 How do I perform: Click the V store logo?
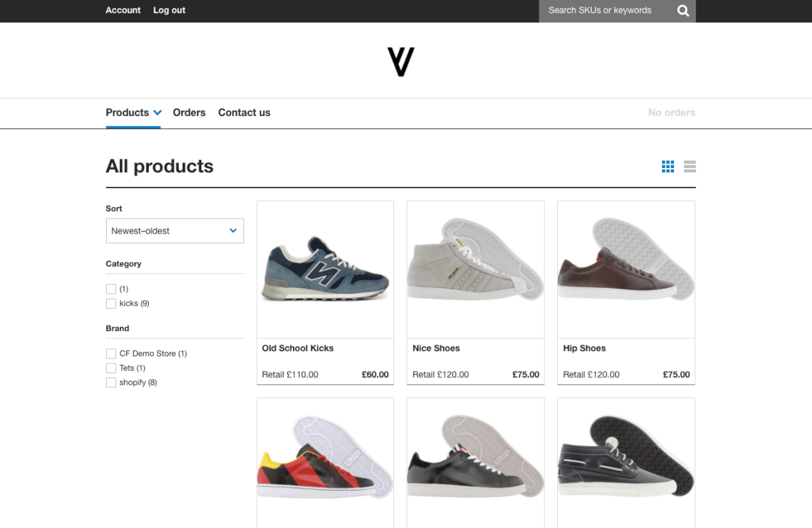click(401, 61)
